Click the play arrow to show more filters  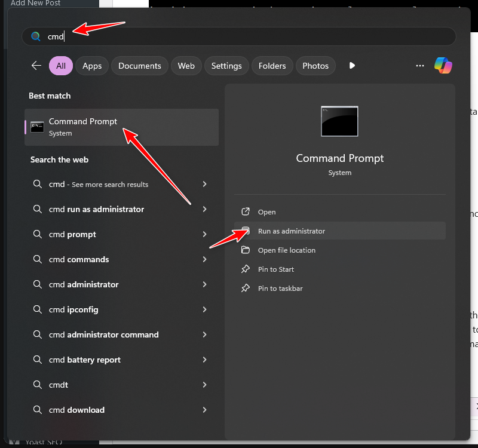pyautogui.click(x=352, y=66)
